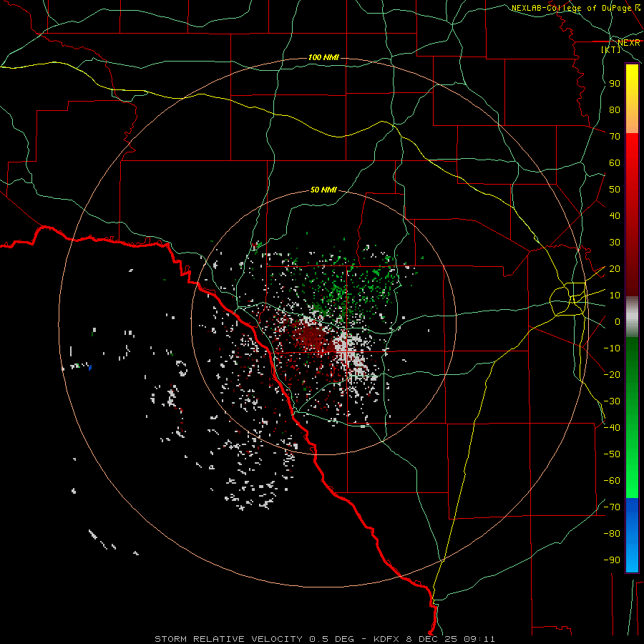The width and height of the screenshot is (644, 644).
Task: Click the 60 tick label on the scale
Action: tap(615, 163)
